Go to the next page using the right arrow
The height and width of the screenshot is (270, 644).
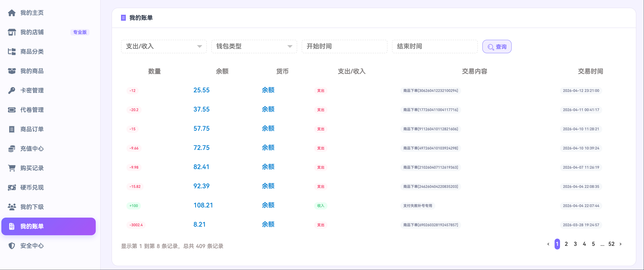(621, 244)
